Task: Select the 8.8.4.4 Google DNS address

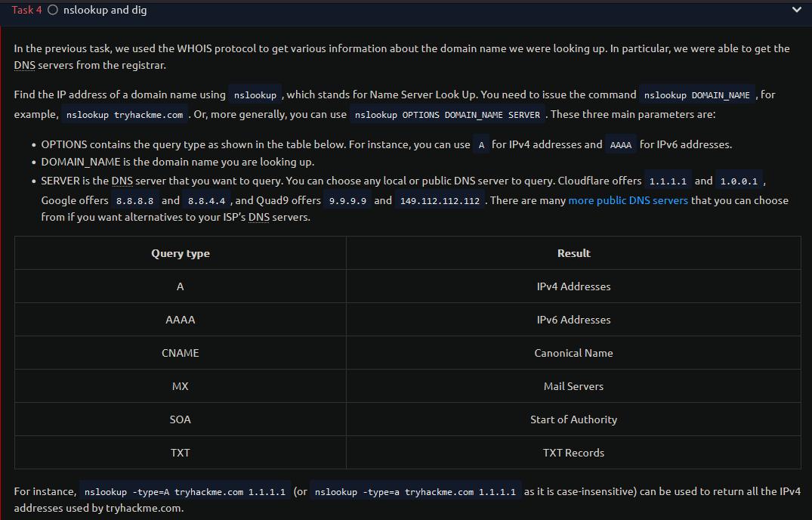Action: click(x=206, y=200)
